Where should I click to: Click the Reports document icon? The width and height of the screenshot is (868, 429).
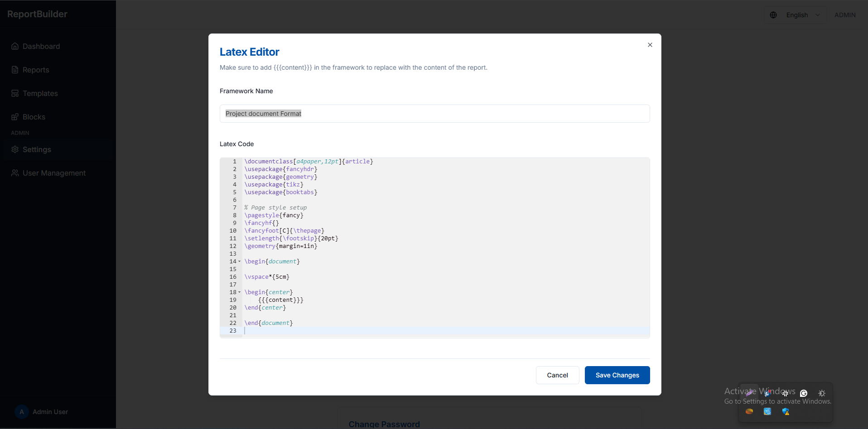tap(15, 70)
